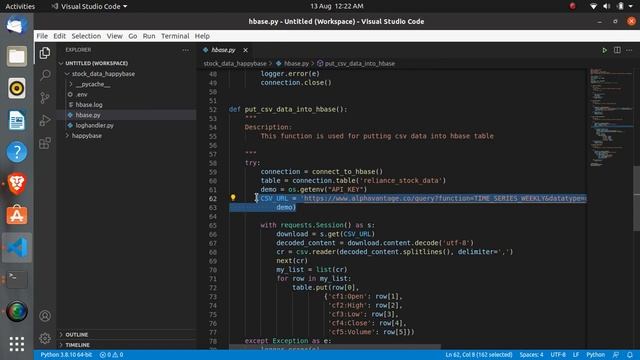Select the hbase.py editor tab

223,50
